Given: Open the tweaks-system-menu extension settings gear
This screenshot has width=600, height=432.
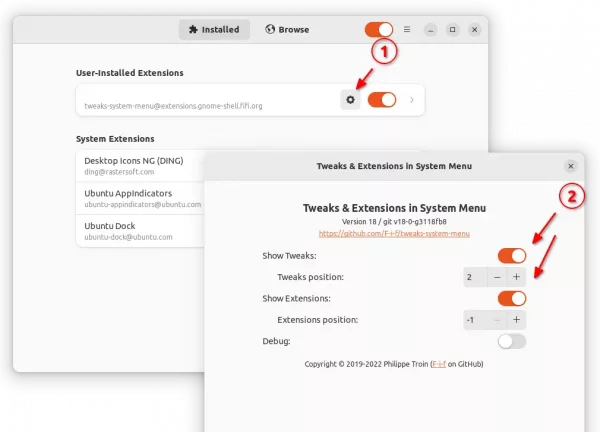Looking at the screenshot, I should coord(350,100).
